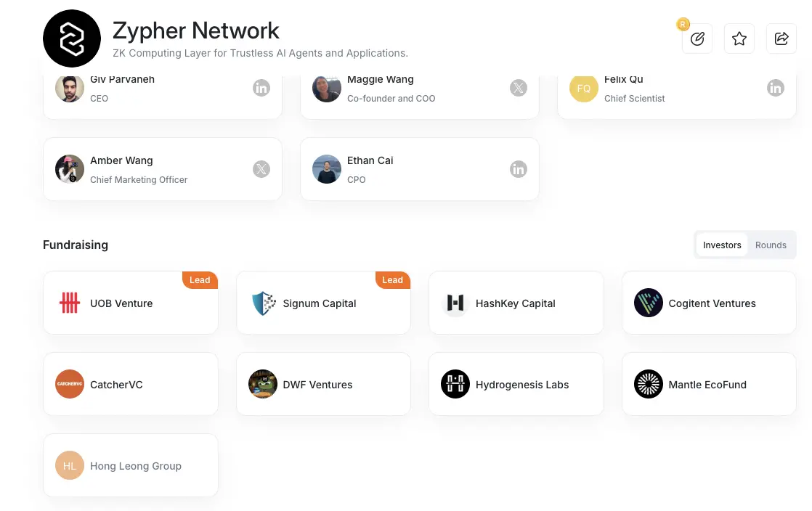812x511 pixels.
Task: Open Signum Capital investor card
Action: (x=323, y=303)
